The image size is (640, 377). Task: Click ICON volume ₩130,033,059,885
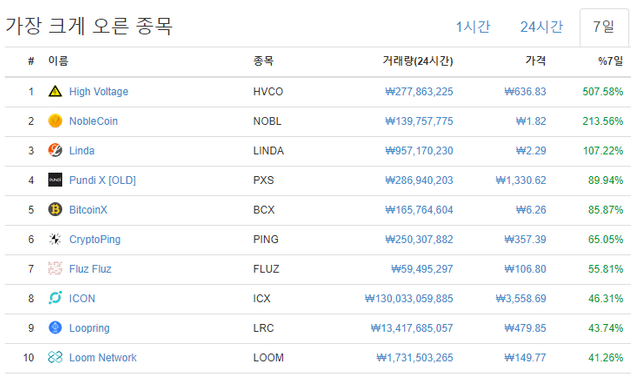point(409,299)
